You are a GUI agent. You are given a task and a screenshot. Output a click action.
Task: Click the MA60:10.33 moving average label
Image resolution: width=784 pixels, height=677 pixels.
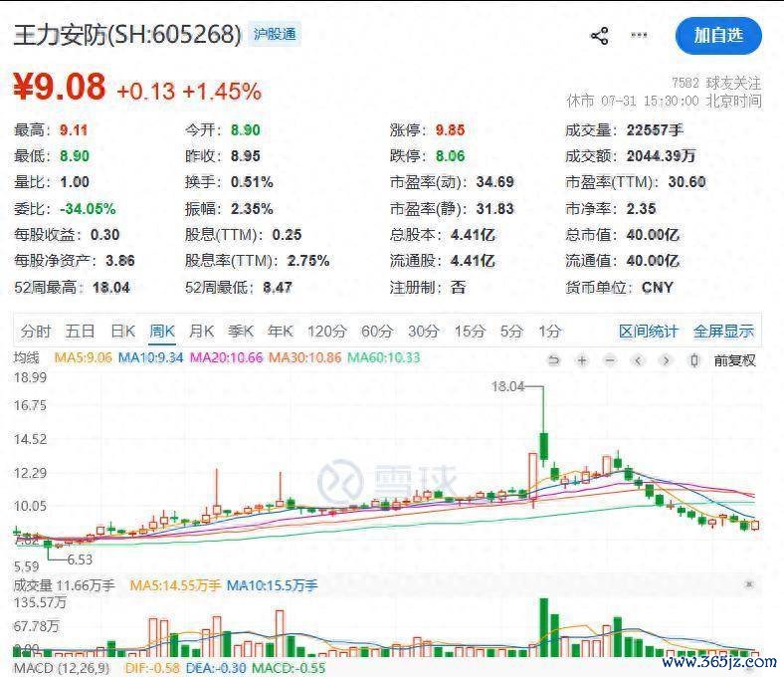(383, 357)
